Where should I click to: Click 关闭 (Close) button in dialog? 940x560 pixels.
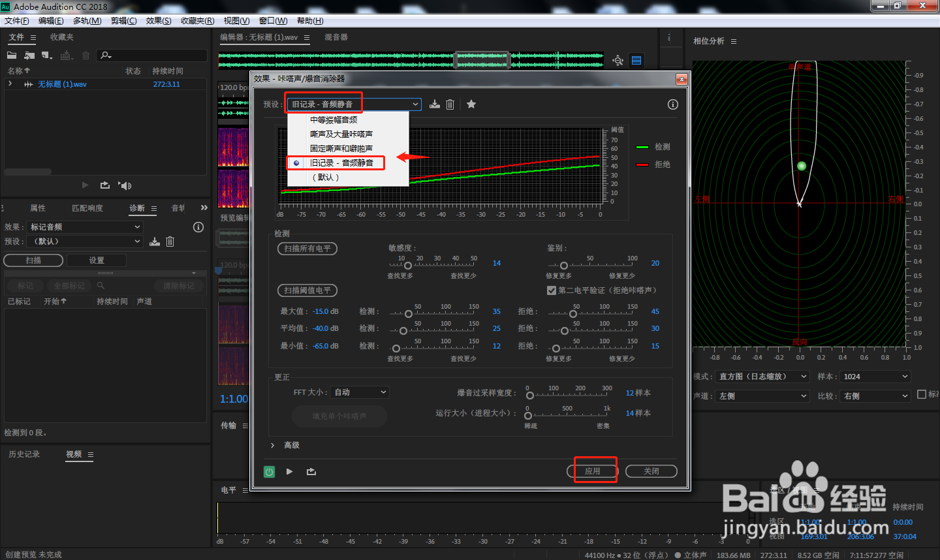(651, 471)
